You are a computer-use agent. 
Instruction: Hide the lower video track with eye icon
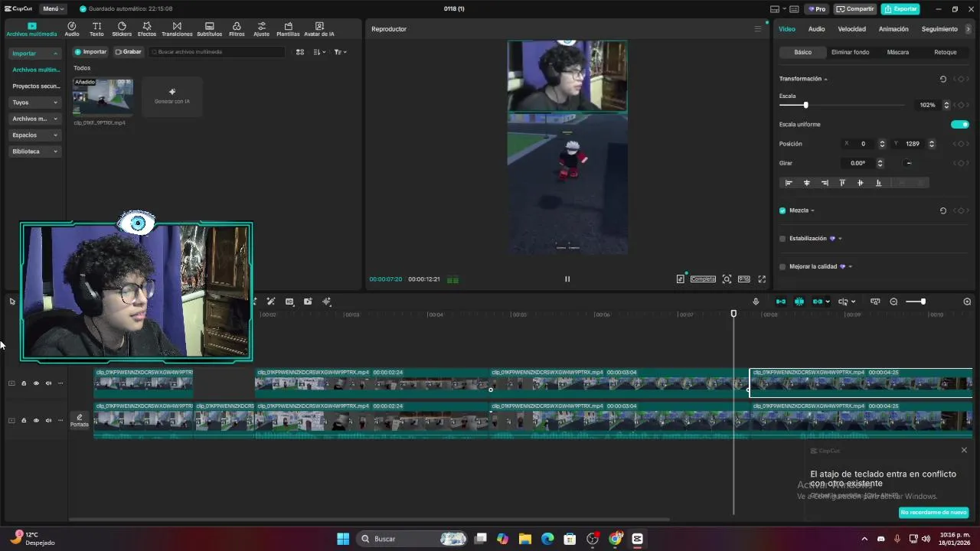click(x=36, y=420)
